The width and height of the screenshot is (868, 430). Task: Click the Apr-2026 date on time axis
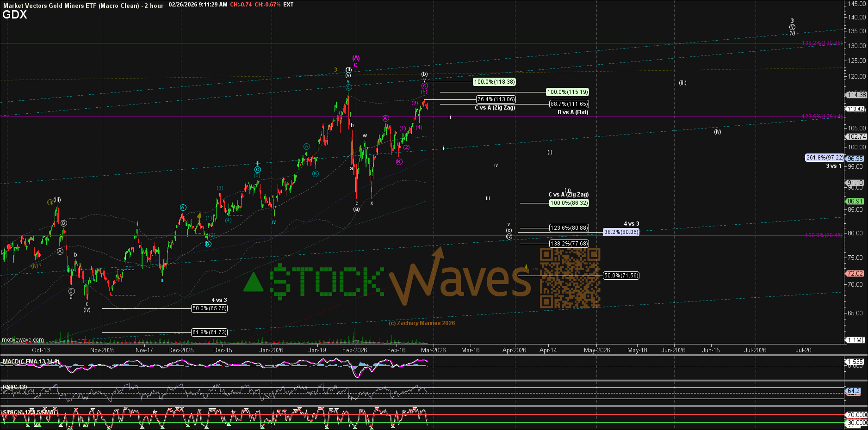pos(514,350)
